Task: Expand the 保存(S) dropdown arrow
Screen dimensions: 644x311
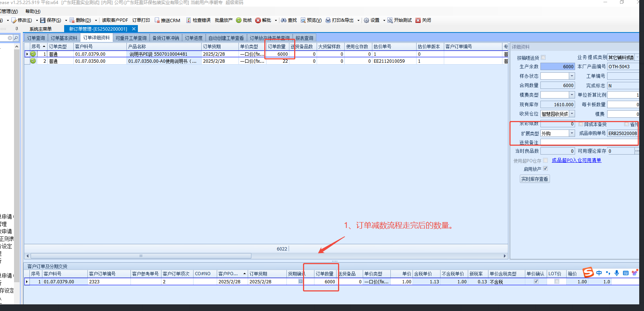Action: coord(66,21)
